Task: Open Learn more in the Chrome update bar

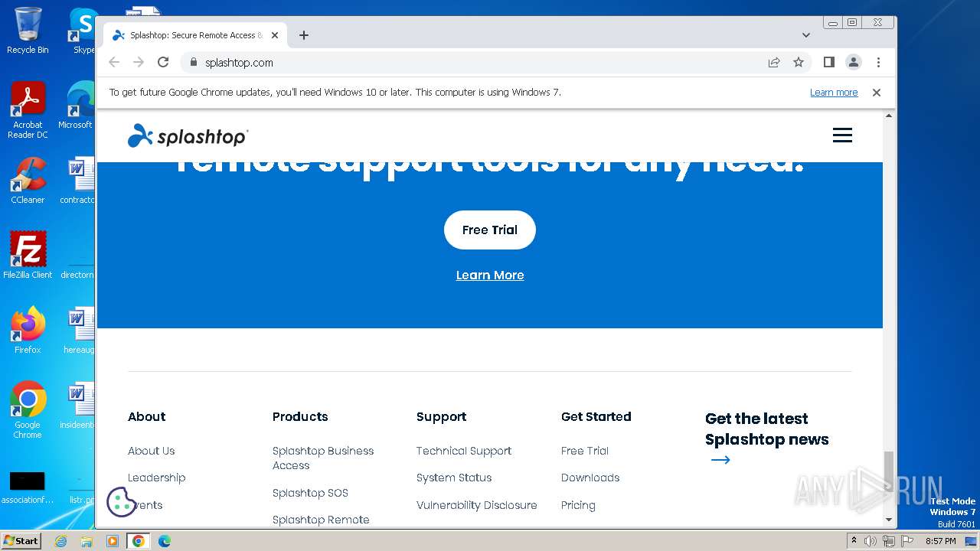Action: click(834, 93)
